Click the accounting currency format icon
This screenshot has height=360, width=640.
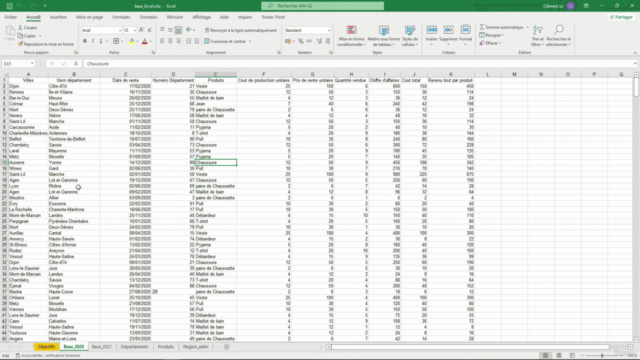tap(288, 41)
